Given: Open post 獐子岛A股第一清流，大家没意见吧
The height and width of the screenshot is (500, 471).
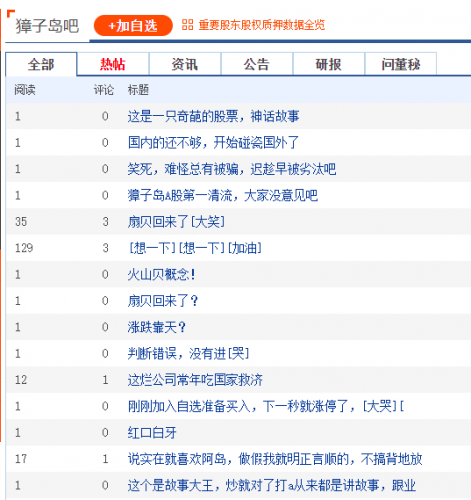Looking at the screenshot, I should click(223, 195).
